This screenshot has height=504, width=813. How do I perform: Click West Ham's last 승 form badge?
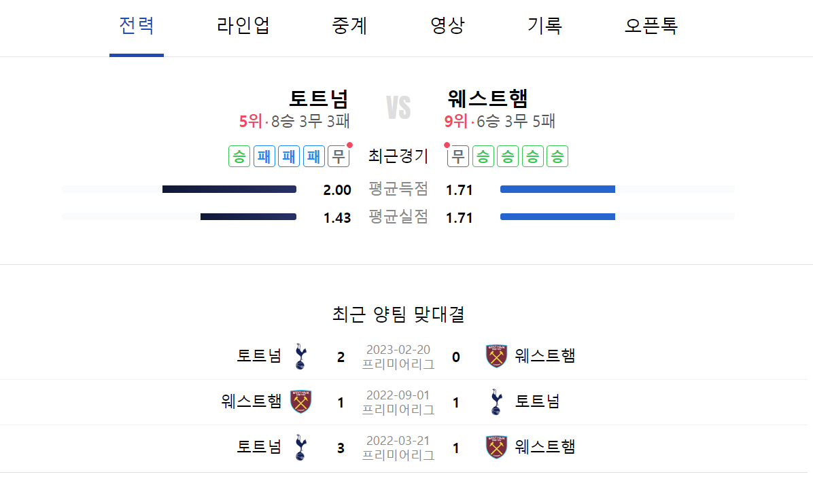tap(557, 156)
